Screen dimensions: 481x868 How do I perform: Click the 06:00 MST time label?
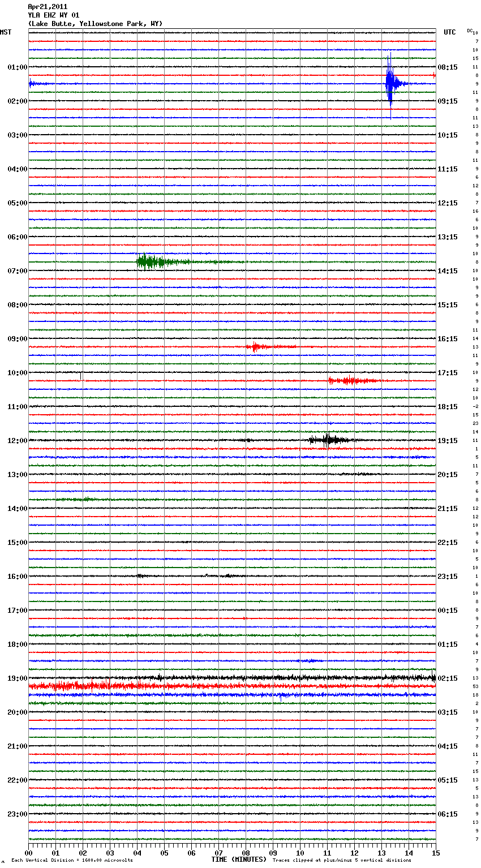[17, 237]
